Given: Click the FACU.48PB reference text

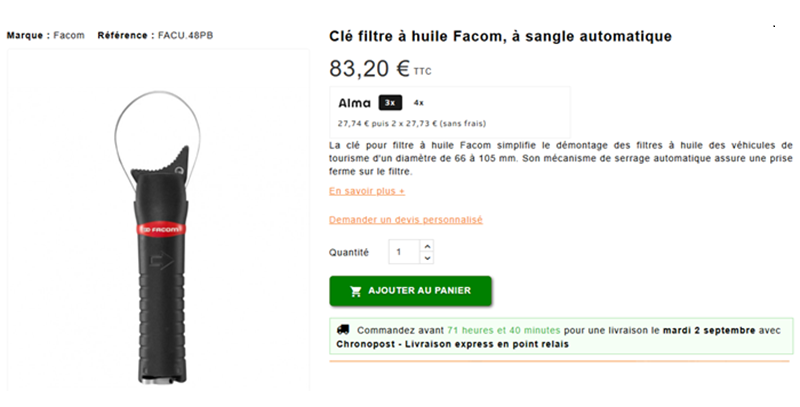Looking at the screenshot, I should 186,36.
